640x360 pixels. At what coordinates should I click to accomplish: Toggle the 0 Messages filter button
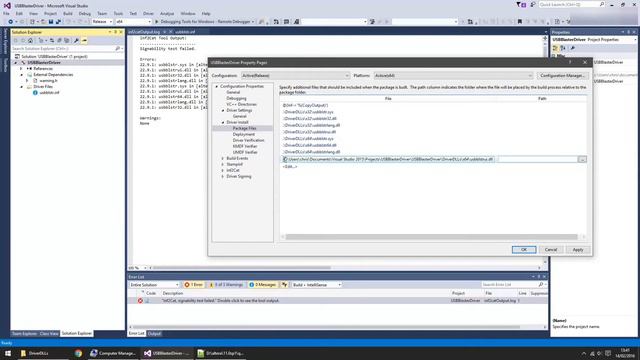pos(262,284)
